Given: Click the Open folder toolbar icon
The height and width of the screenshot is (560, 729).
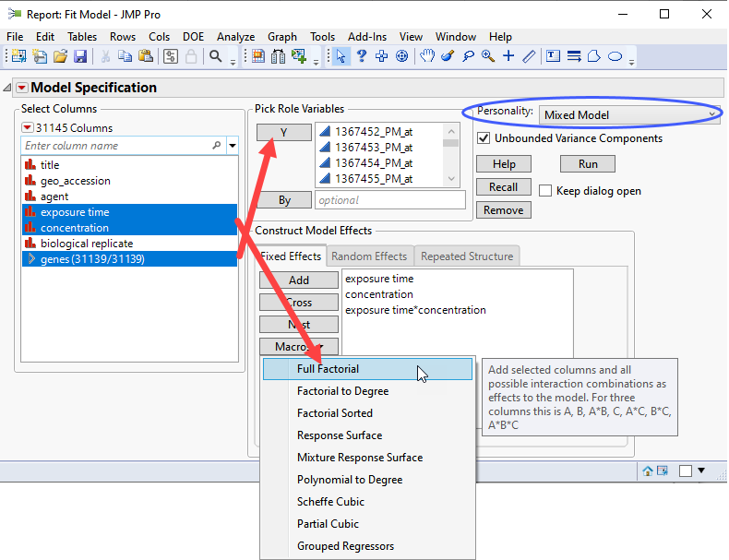Looking at the screenshot, I should pyautogui.click(x=60, y=56).
